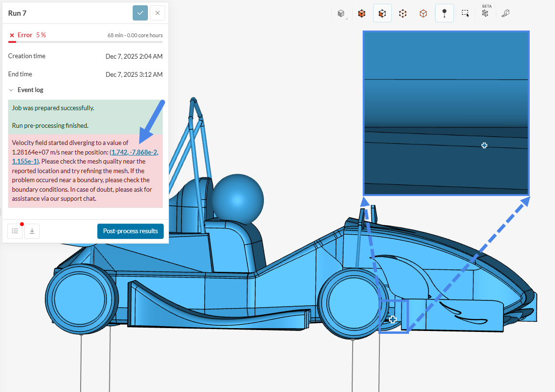
Task: Select the solid volume selection mode icon
Action: pos(362,13)
